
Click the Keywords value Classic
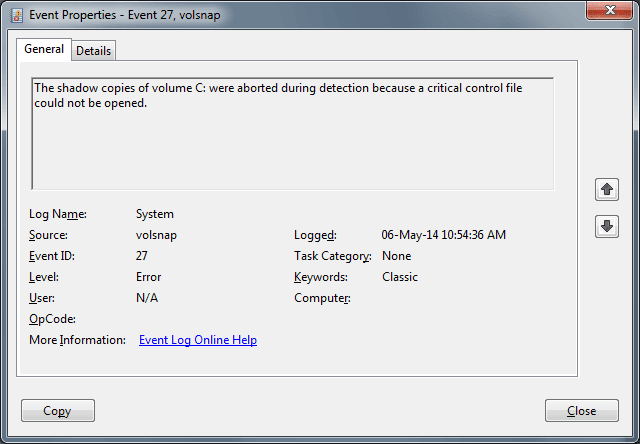point(400,277)
